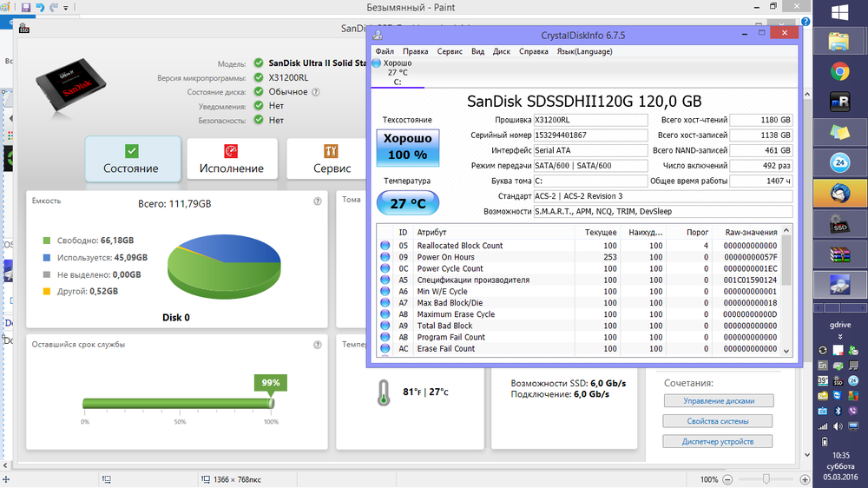
Task: Click the help icon next to Состояние диска Обычное
Action: tap(316, 92)
